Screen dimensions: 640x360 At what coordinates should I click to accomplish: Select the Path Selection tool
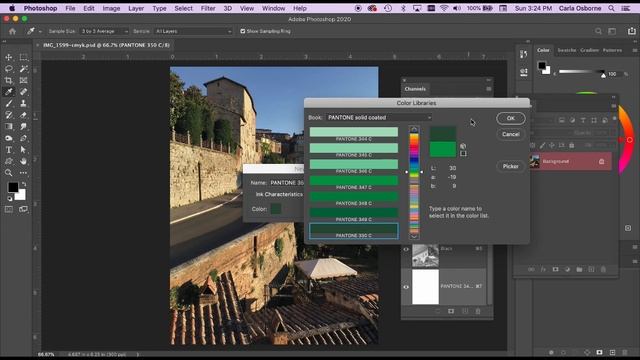(x=23, y=150)
